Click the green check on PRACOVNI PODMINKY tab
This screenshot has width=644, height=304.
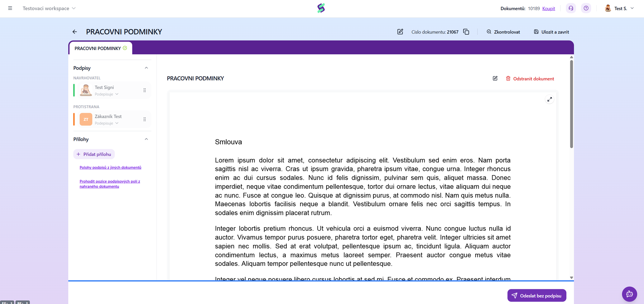(x=125, y=48)
